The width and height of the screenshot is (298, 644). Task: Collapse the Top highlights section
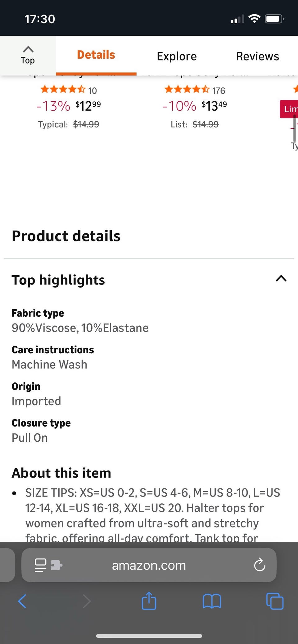click(281, 279)
